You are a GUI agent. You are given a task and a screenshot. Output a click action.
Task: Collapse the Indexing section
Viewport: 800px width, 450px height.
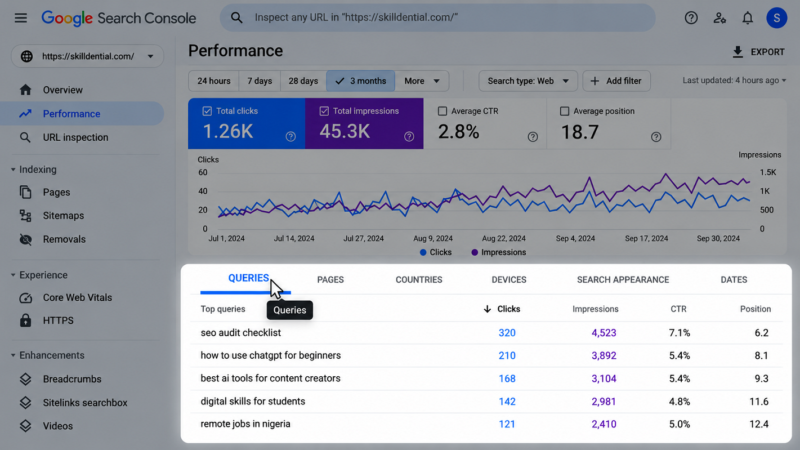pyautogui.click(x=13, y=169)
